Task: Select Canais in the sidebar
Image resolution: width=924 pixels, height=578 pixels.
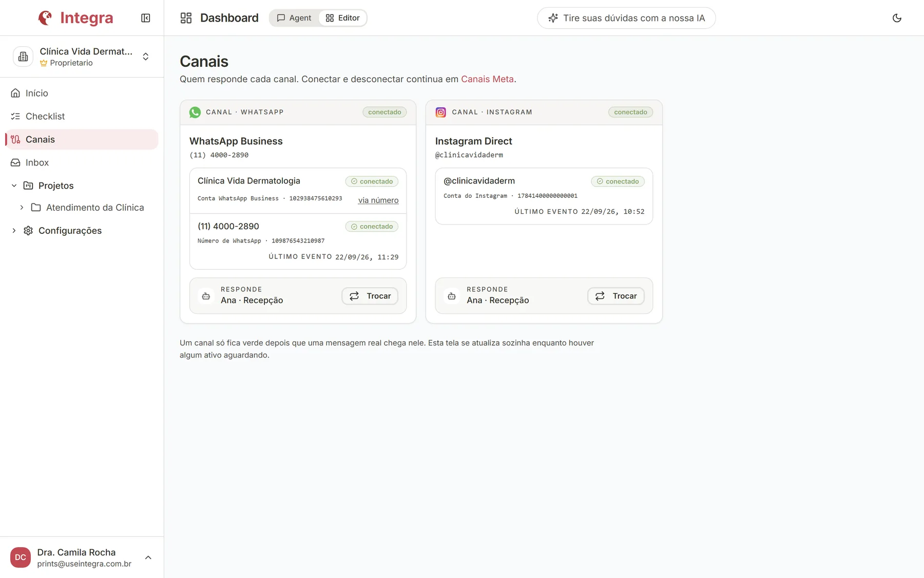Action: (x=82, y=139)
